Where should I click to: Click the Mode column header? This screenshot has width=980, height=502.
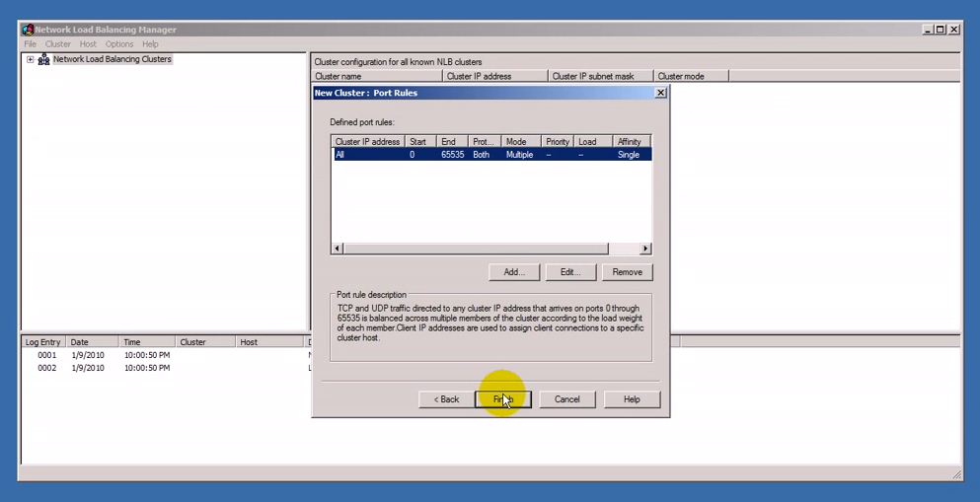pyautogui.click(x=521, y=142)
